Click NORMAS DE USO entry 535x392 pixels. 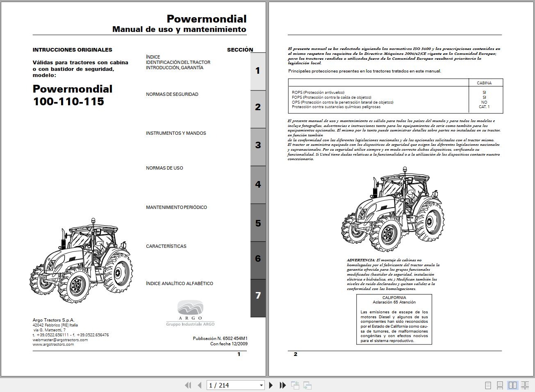164,168
